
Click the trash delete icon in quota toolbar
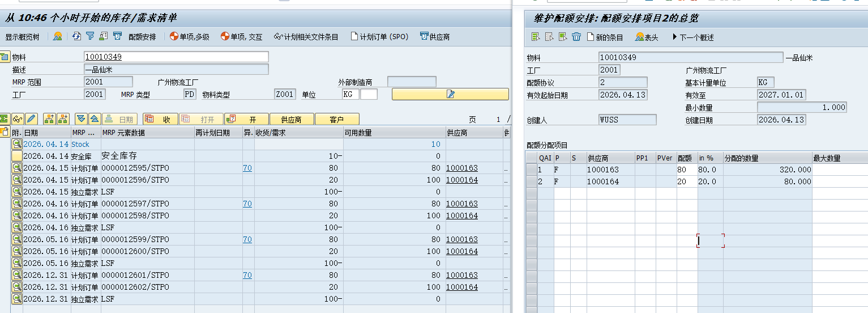pyautogui.click(x=576, y=37)
